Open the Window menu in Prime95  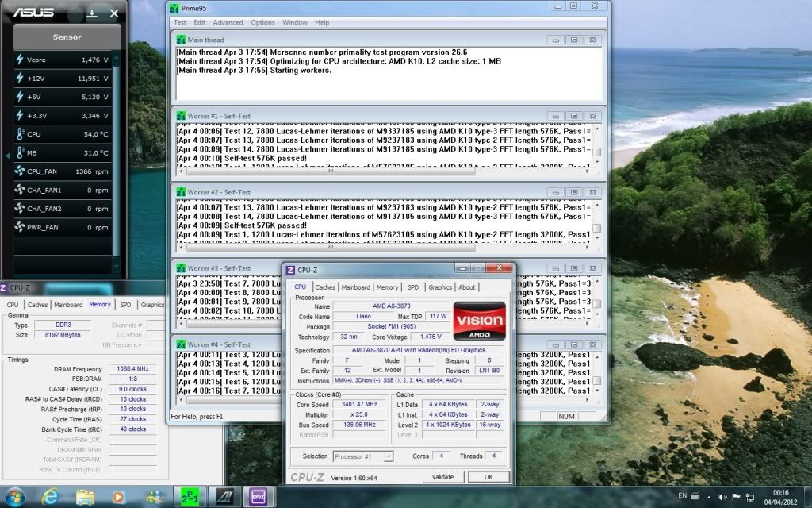pyautogui.click(x=295, y=22)
